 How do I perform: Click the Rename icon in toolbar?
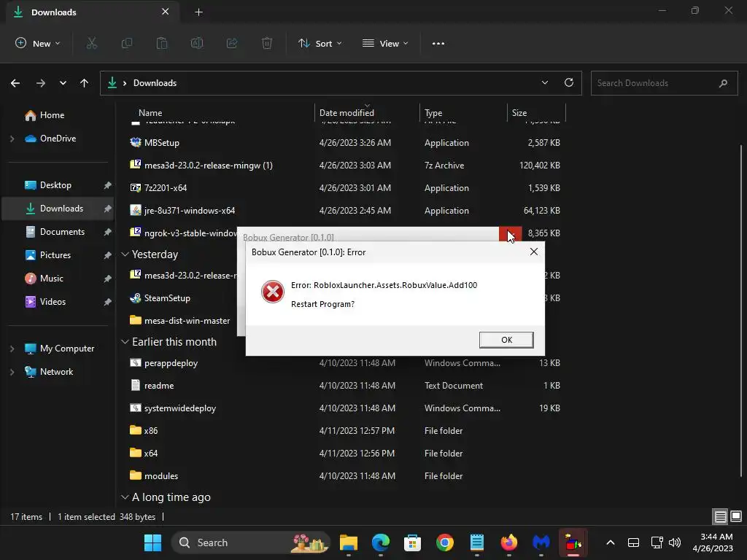[x=197, y=43]
